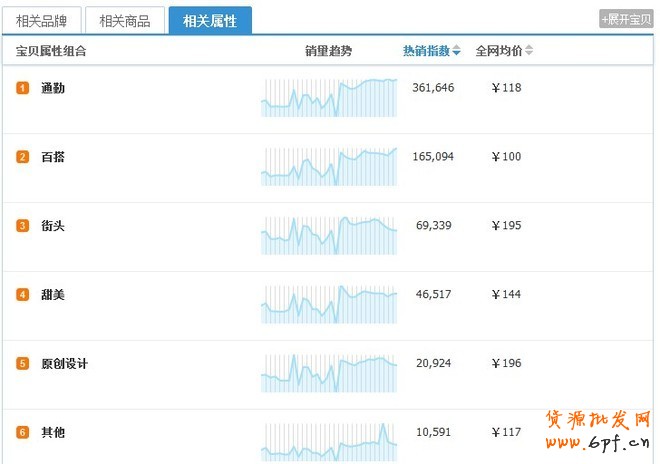Viewport: 660px width, 464px height.
Task: Switch to the 相关品牌 tab
Action: pos(42,20)
